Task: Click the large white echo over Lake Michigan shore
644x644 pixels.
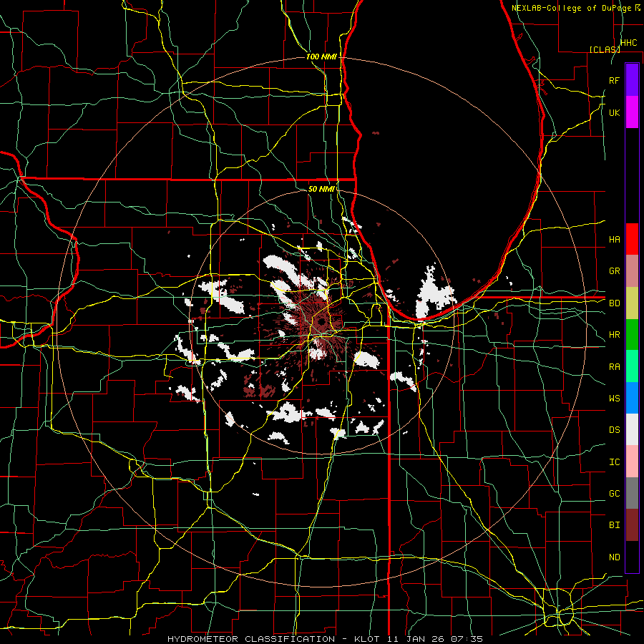Action: [434, 293]
